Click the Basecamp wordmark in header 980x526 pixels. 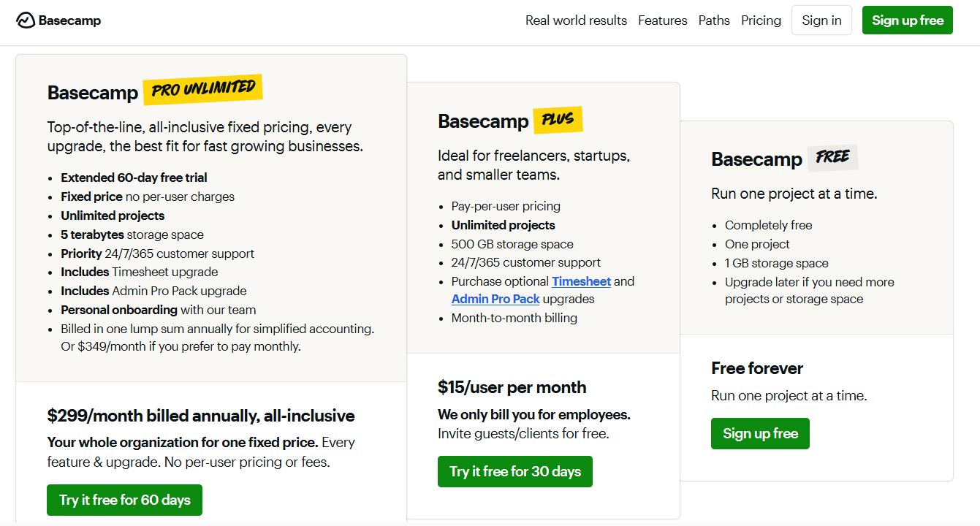[69, 20]
